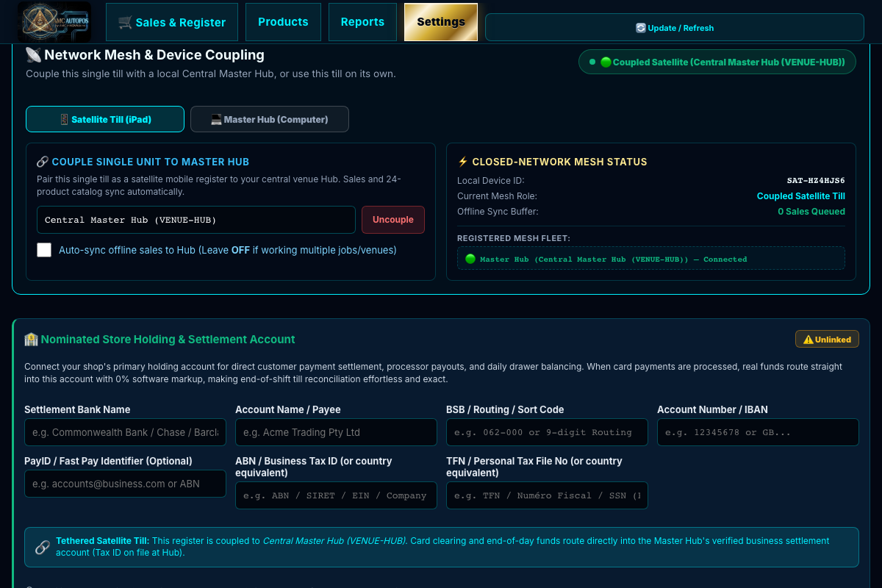Click the Central Master Hub (VENUE-HUB) field

[x=196, y=220]
